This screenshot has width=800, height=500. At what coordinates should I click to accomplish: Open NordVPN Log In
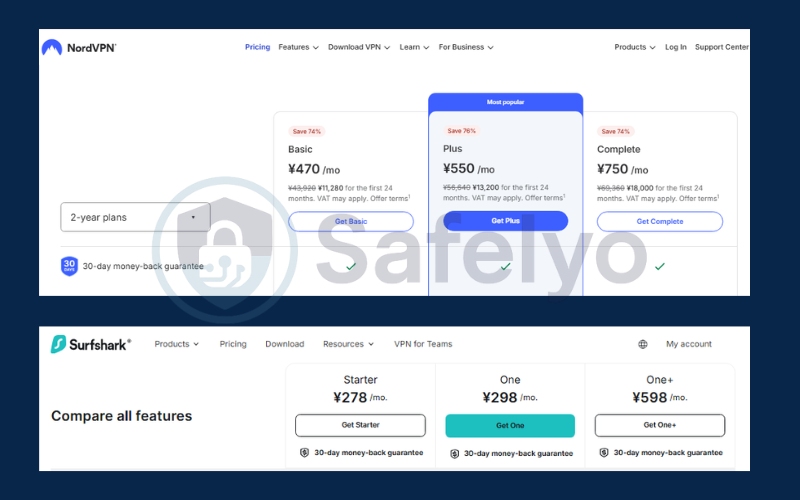(676, 47)
